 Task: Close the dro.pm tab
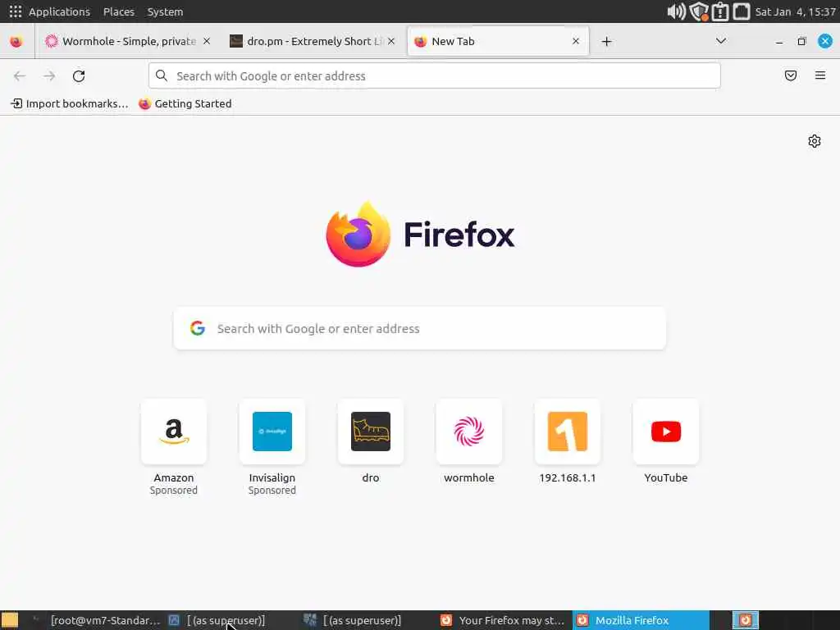coord(391,41)
